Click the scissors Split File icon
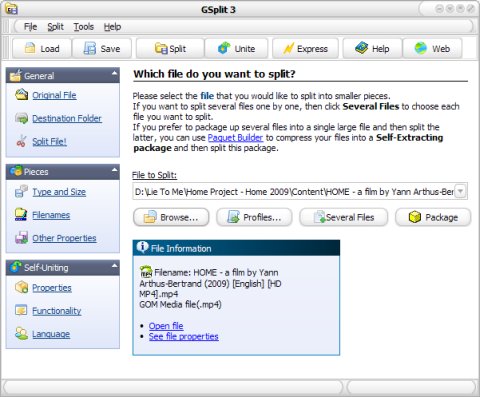480x397 pixels. [21, 141]
